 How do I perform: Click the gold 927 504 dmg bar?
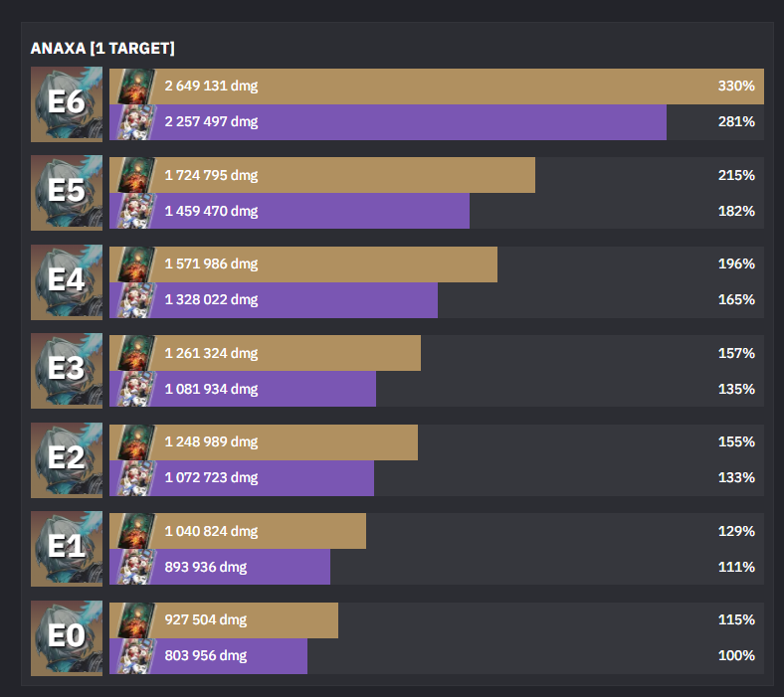(224, 620)
